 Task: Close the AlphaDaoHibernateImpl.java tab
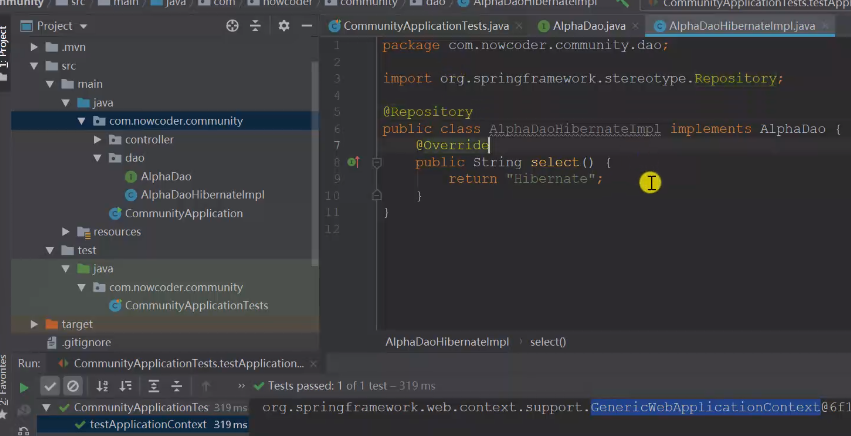tap(825, 26)
